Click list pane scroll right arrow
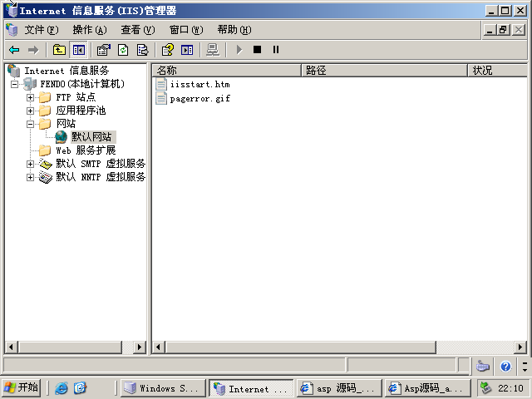532x399 pixels. 520,347
